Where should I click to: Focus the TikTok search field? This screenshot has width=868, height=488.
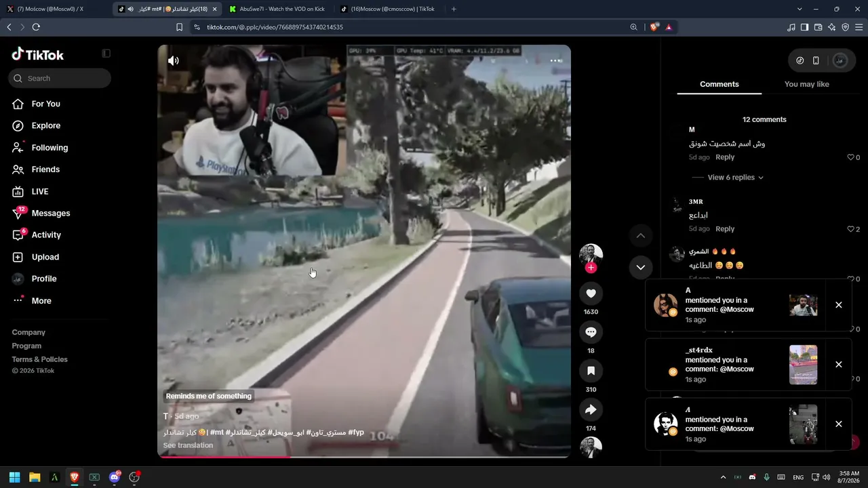pos(60,78)
